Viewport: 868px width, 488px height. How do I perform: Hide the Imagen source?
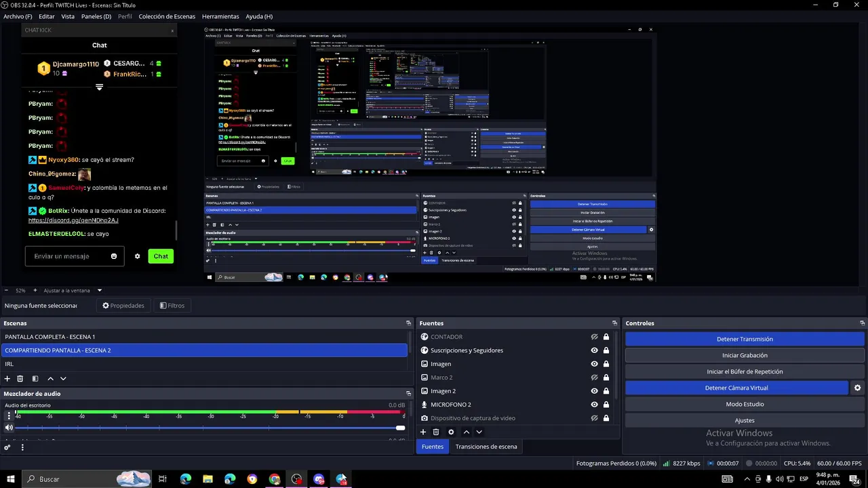coord(594,364)
